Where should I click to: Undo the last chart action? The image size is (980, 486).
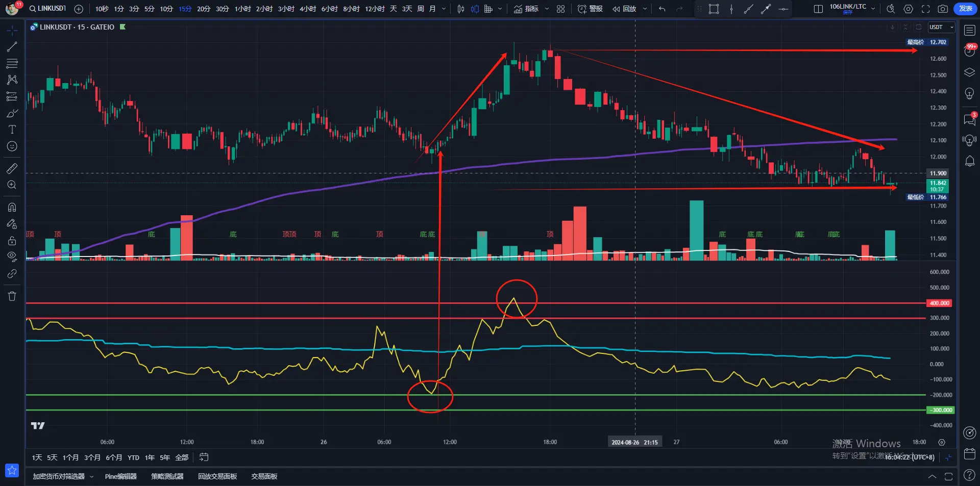coord(662,9)
